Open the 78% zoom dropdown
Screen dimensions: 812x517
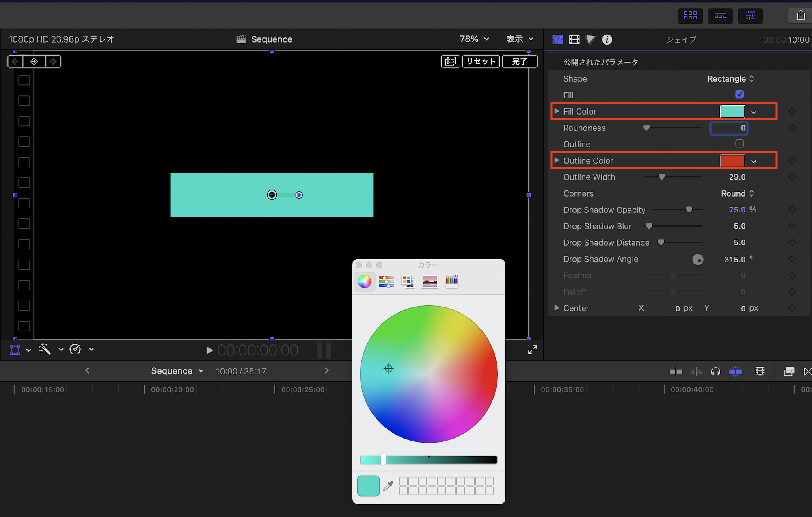[474, 39]
